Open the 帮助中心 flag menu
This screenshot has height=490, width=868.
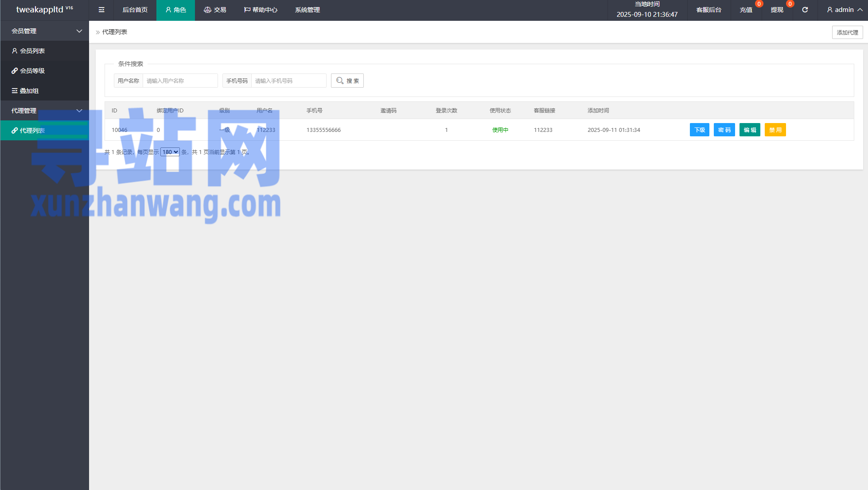(261, 10)
